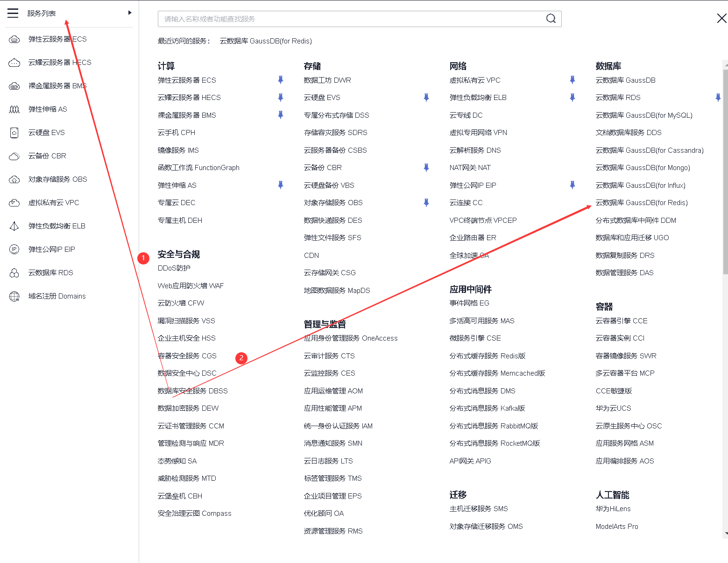Screen dimensions: 728x563
Task: Unpin 云备份 CBR in the 存储 list
Action: pos(426,167)
